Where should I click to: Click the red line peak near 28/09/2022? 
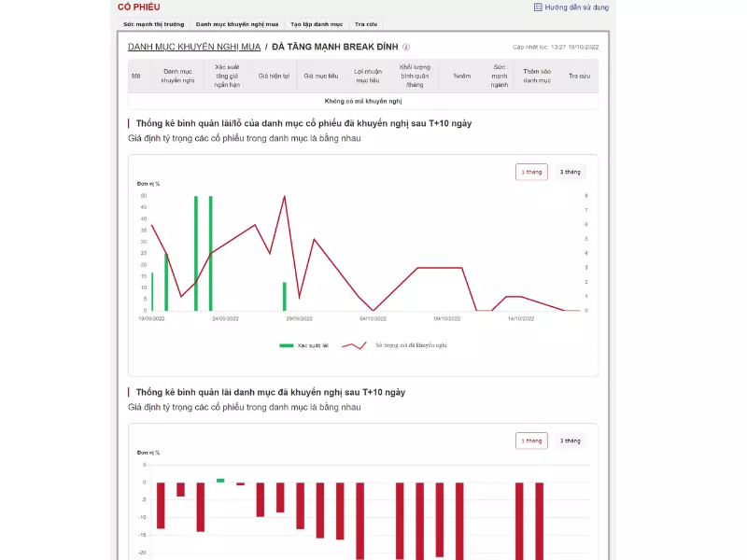pos(285,197)
